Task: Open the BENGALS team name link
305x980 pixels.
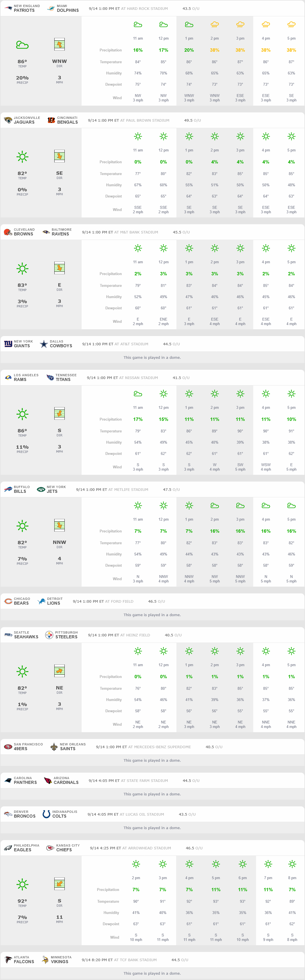Action: [68, 122]
